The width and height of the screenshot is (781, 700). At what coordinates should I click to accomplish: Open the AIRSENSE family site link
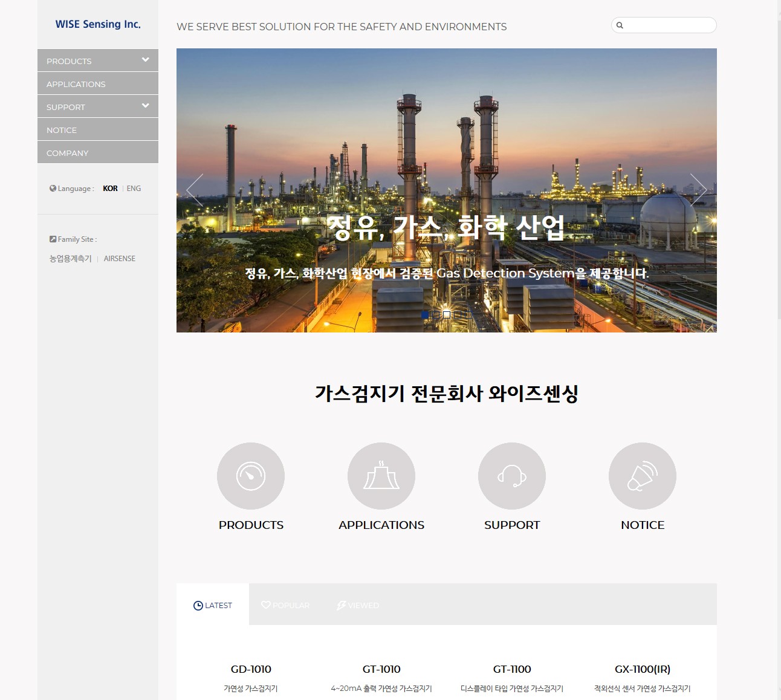tap(119, 259)
